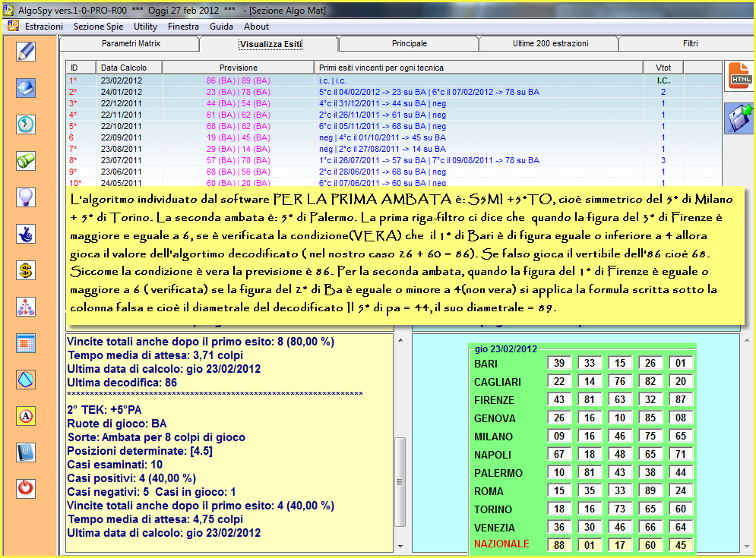The image size is (756, 558).
Task: Click the "2° TEK: +5°PA" line
Action: coord(104,410)
